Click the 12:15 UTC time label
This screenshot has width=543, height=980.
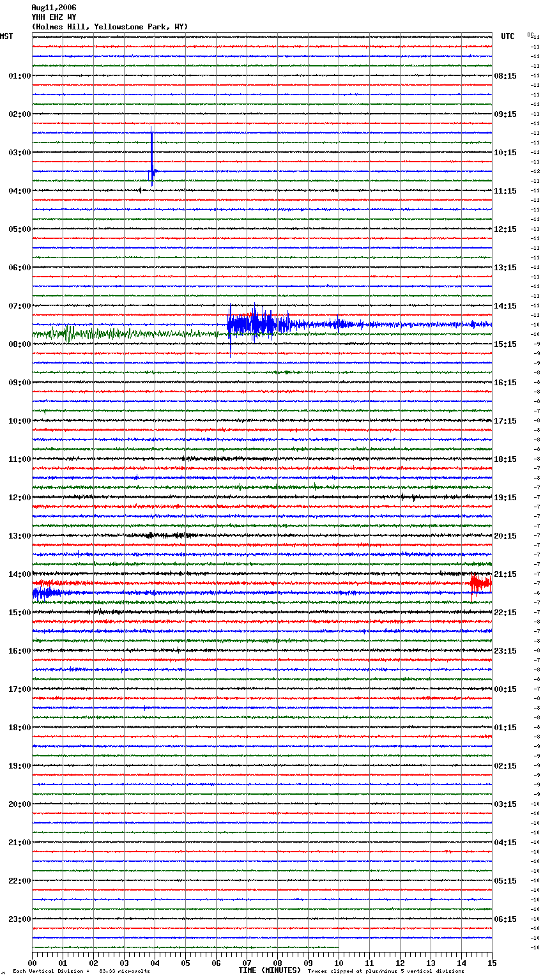coord(505,229)
